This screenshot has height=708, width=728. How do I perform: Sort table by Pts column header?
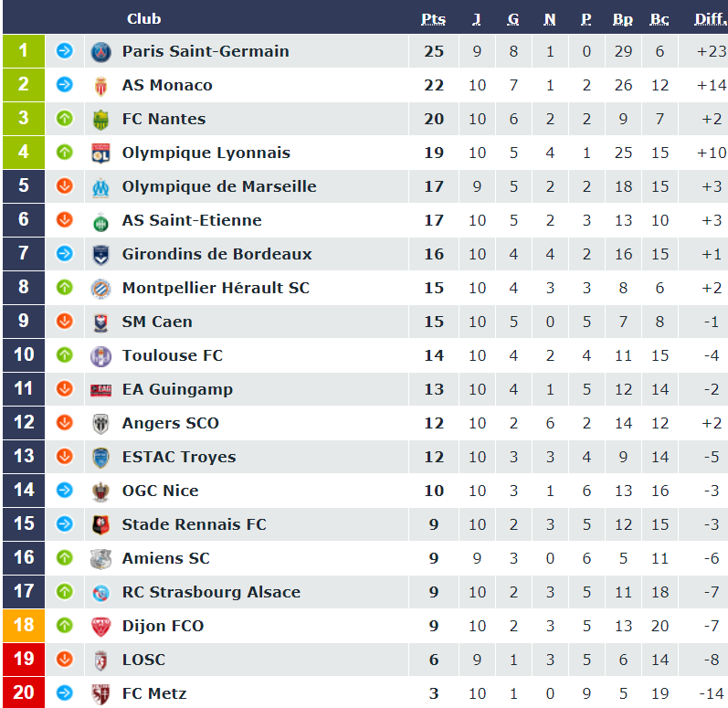pos(433,19)
